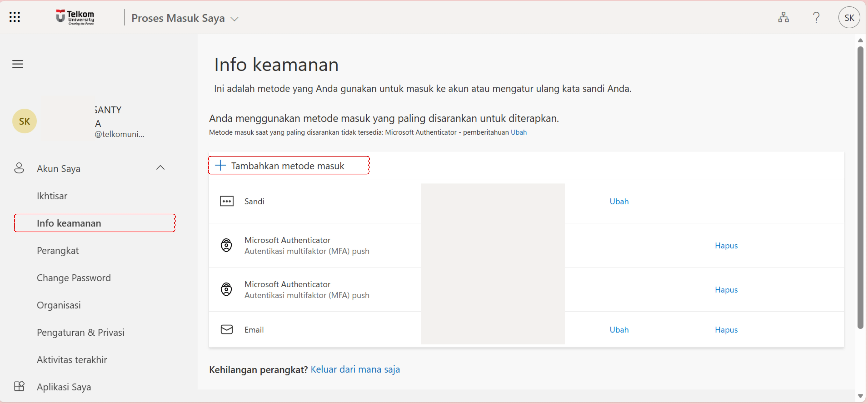Viewport: 868px width, 404px height.
Task: Open the app launcher grid icon
Action: point(15,17)
